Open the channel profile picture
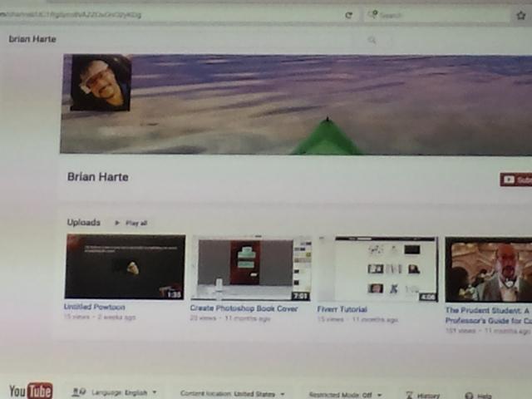Image resolution: width=532 pixels, height=399 pixels. pos(101,83)
